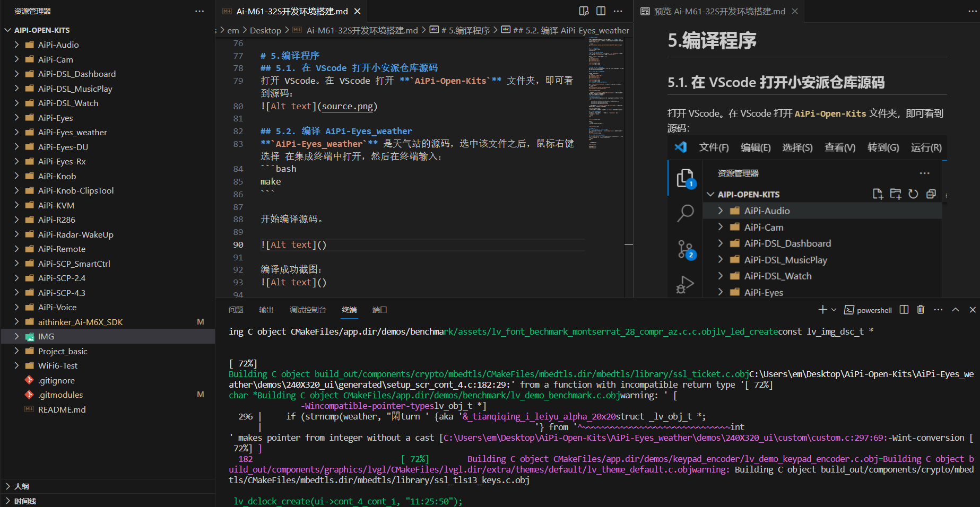This screenshot has width=980, height=507.
Task: Click the source.png link in editor
Action: [347, 106]
